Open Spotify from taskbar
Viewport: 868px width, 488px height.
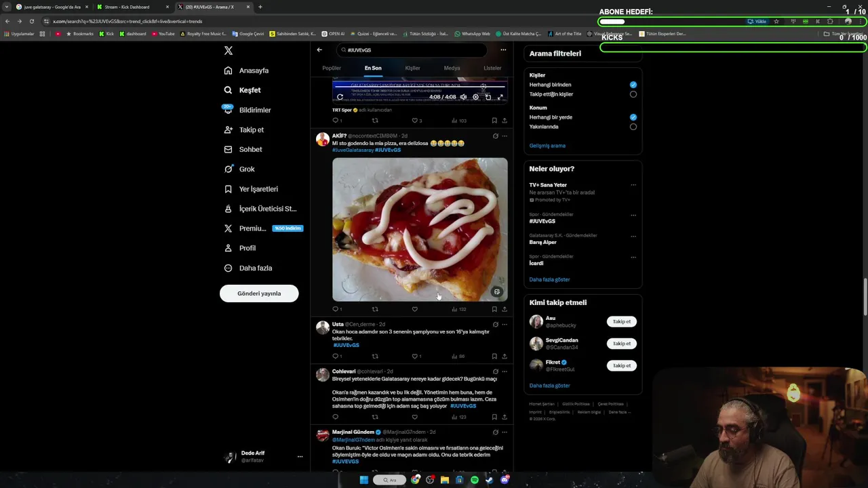pyautogui.click(x=474, y=480)
